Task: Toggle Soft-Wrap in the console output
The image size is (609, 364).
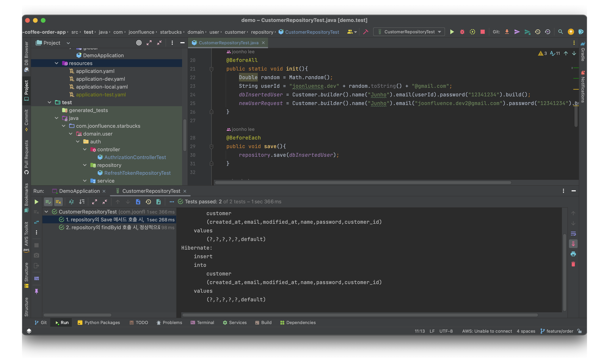Action: click(573, 234)
